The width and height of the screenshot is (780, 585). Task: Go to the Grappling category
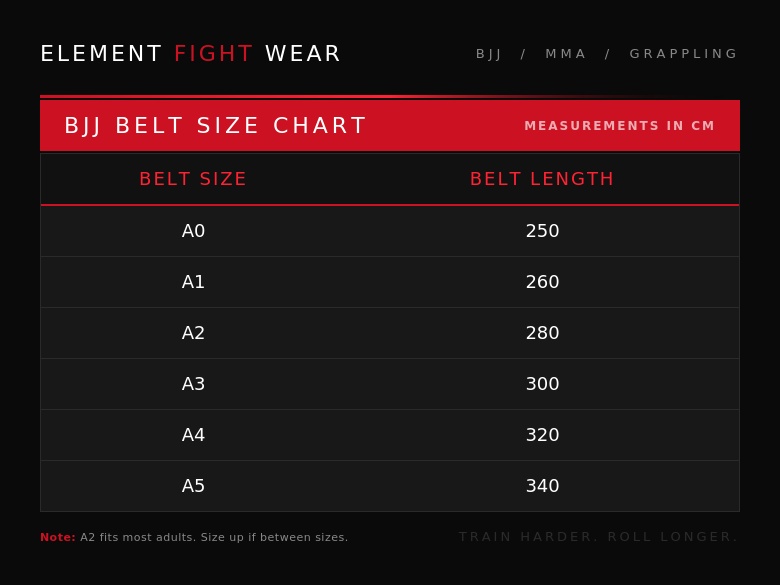[x=683, y=54]
